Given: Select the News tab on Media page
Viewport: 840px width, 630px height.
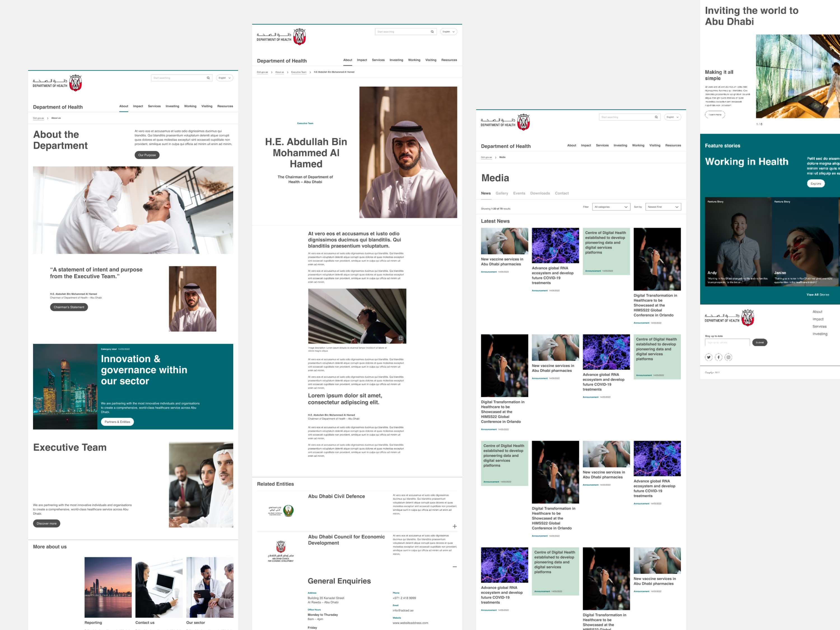Looking at the screenshot, I should point(486,193).
